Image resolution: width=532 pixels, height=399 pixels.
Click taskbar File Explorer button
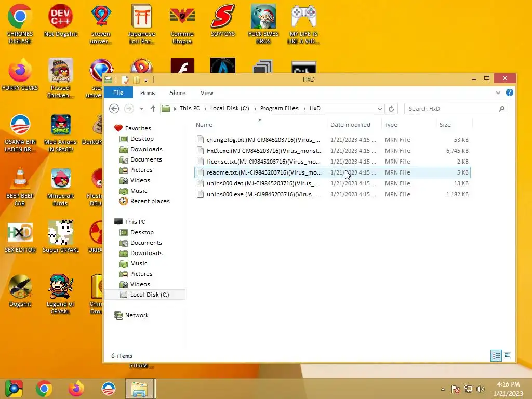point(140,389)
